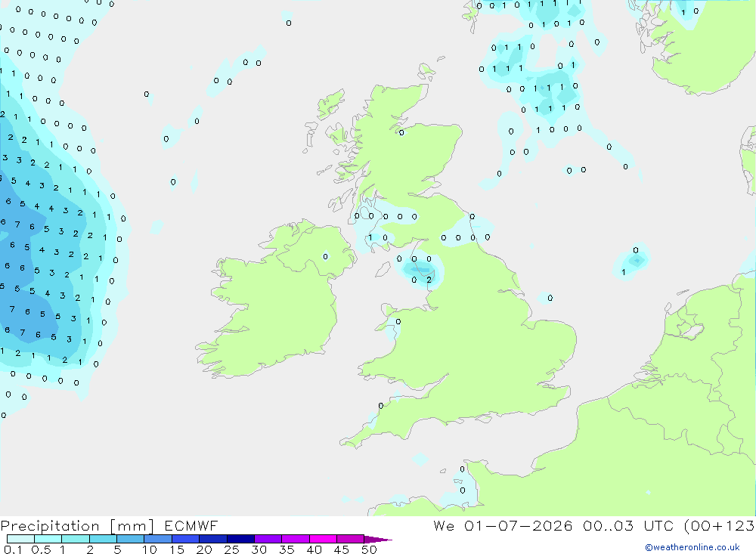Click the 1–2 mm legend color box

coord(76,539)
